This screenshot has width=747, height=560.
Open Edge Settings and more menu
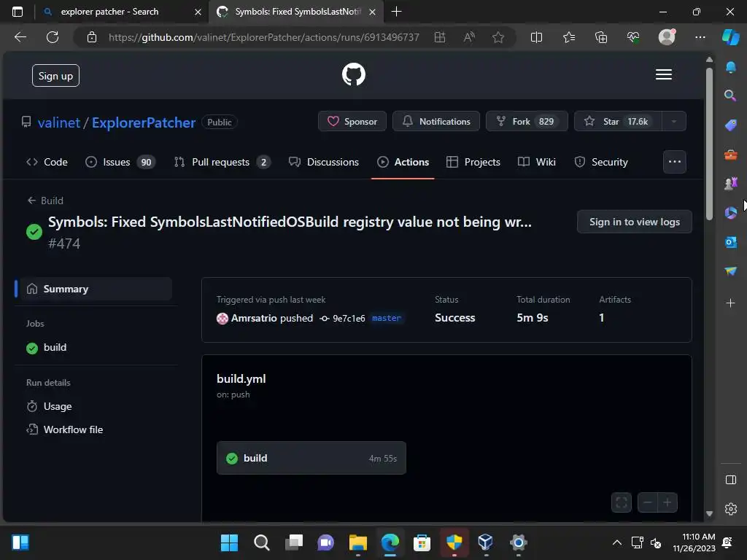700,37
